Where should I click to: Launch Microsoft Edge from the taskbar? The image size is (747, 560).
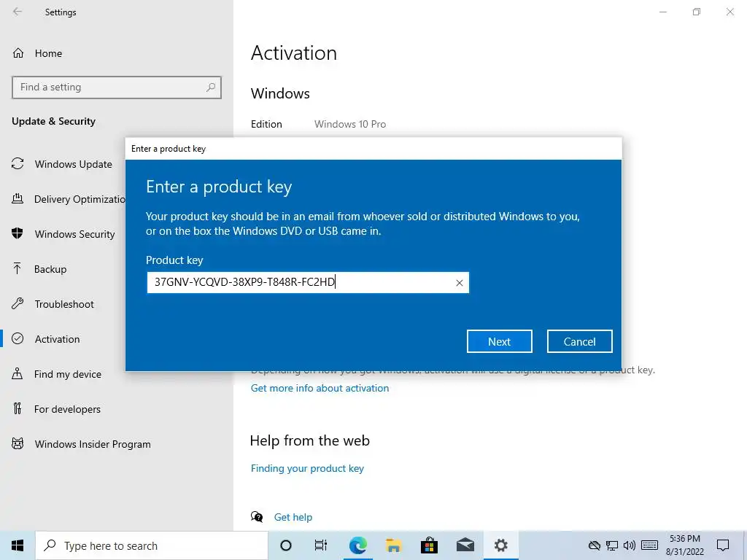point(357,545)
